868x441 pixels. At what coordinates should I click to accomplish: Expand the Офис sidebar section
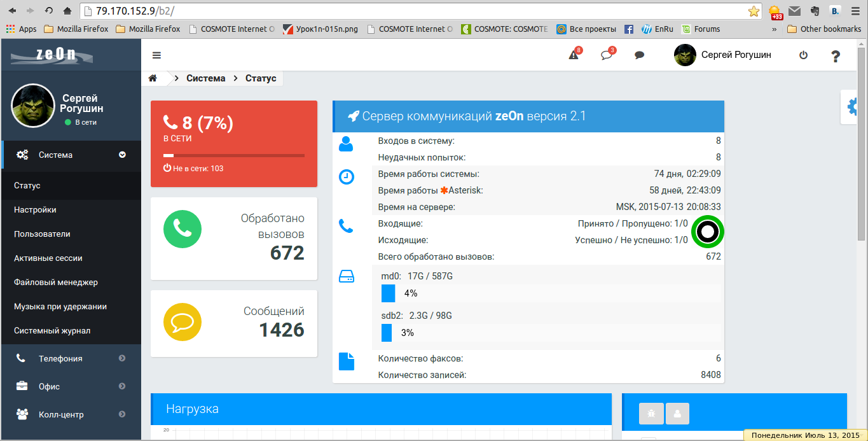click(71, 386)
